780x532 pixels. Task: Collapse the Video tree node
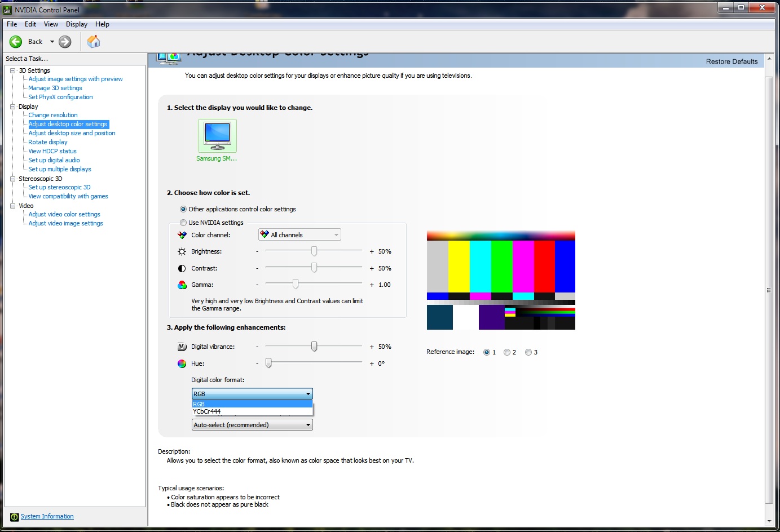pyautogui.click(x=12, y=206)
